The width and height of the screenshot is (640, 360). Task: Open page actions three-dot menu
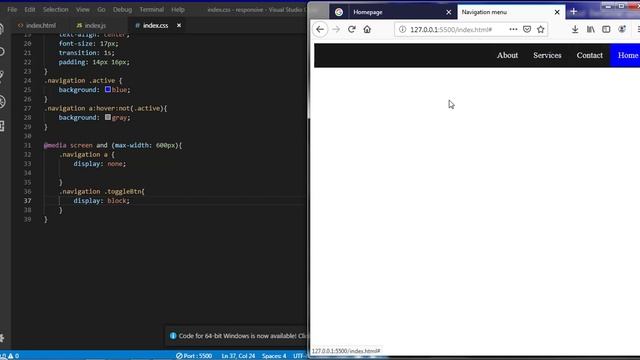click(513, 29)
